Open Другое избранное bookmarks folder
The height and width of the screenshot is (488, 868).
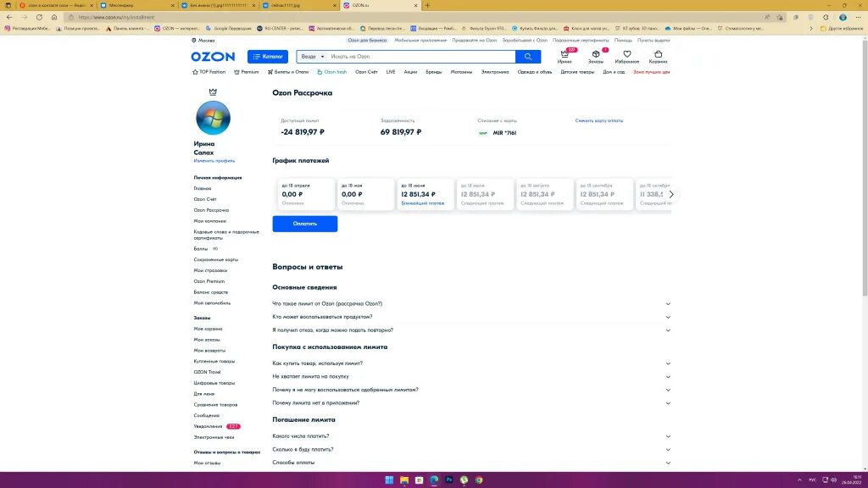coord(842,28)
